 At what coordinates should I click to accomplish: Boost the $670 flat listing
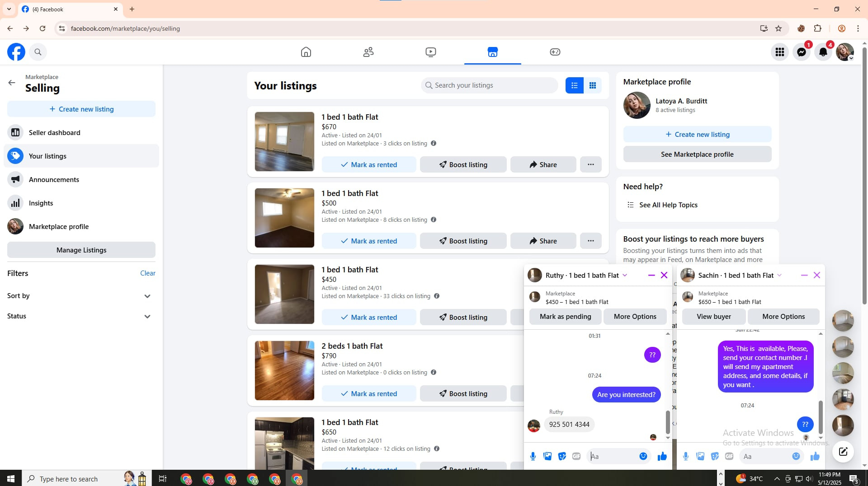(x=463, y=164)
